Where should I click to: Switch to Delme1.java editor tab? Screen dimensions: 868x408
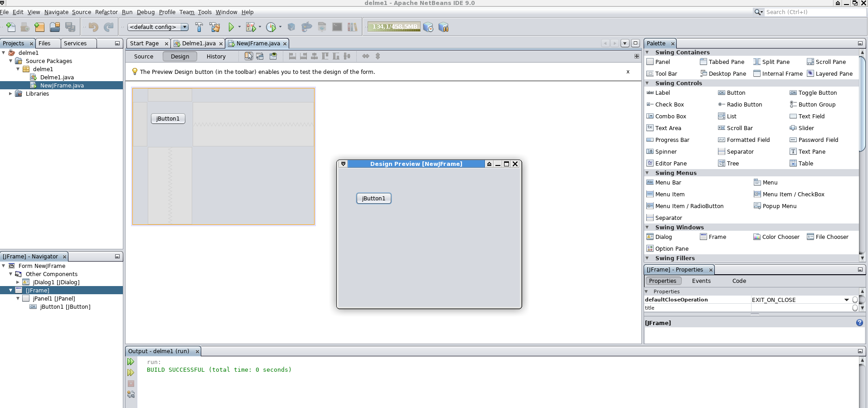pyautogui.click(x=199, y=43)
